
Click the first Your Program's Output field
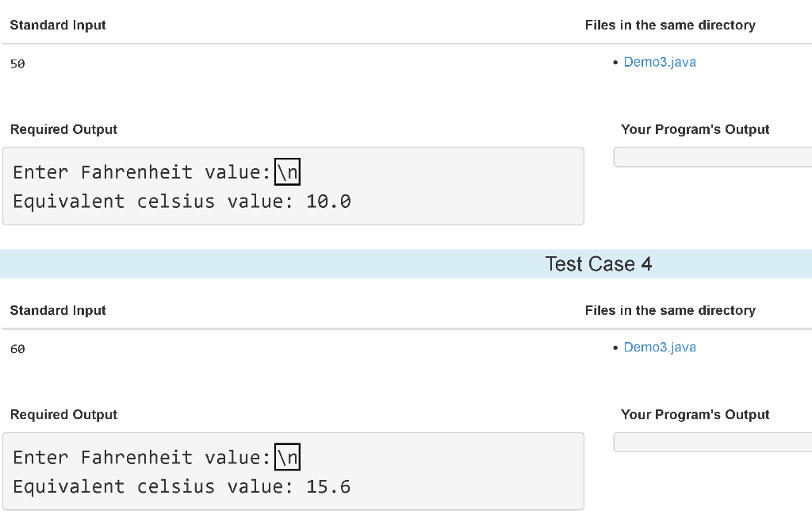click(712, 156)
